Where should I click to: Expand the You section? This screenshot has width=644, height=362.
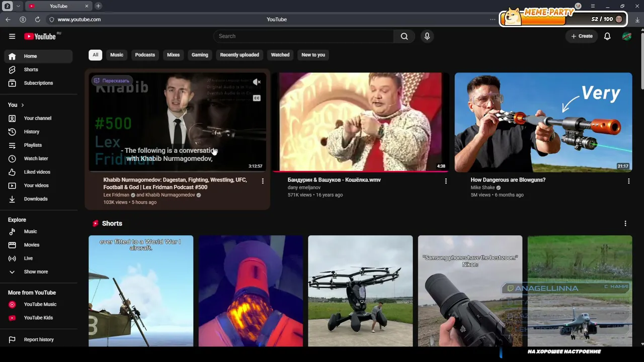pyautogui.click(x=16, y=105)
